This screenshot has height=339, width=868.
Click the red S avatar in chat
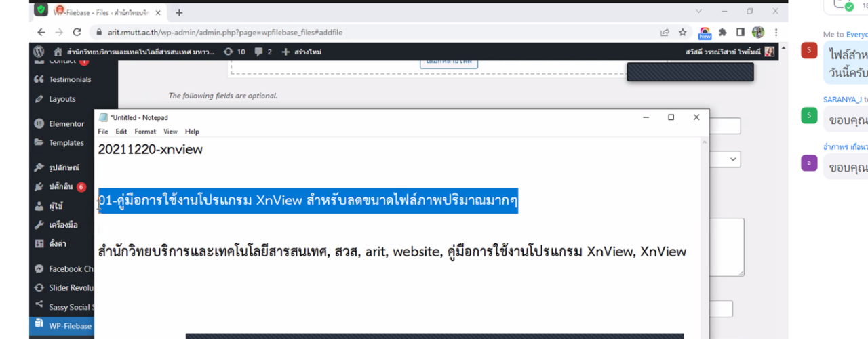coord(809,50)
